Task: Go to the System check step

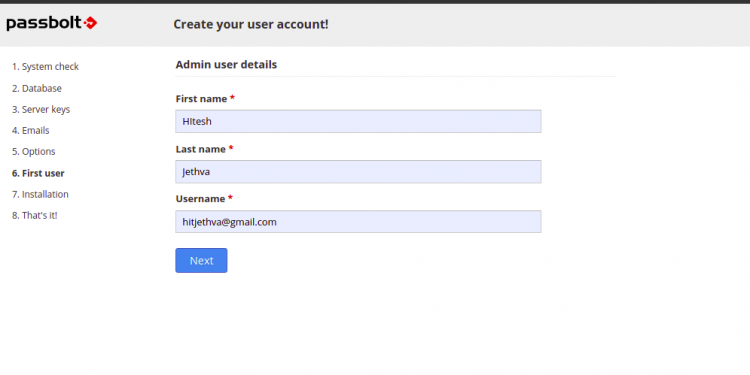Action: (x=45, y=66)
